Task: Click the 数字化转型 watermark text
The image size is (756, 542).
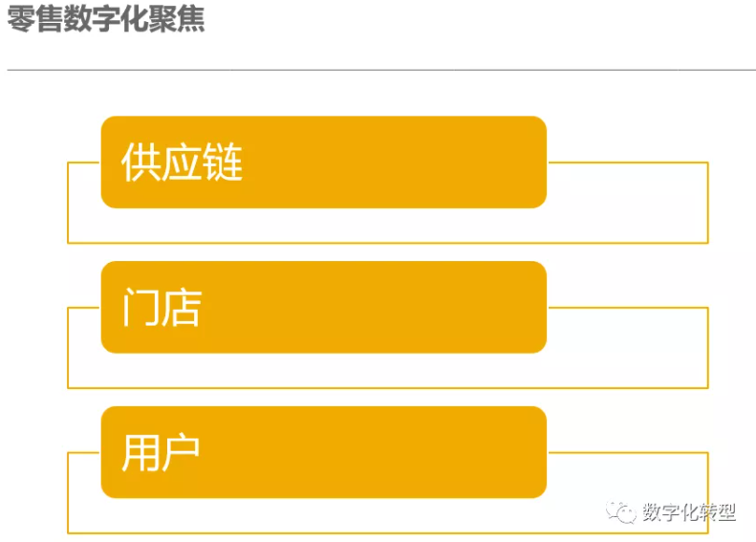Action: pos(689,513)
